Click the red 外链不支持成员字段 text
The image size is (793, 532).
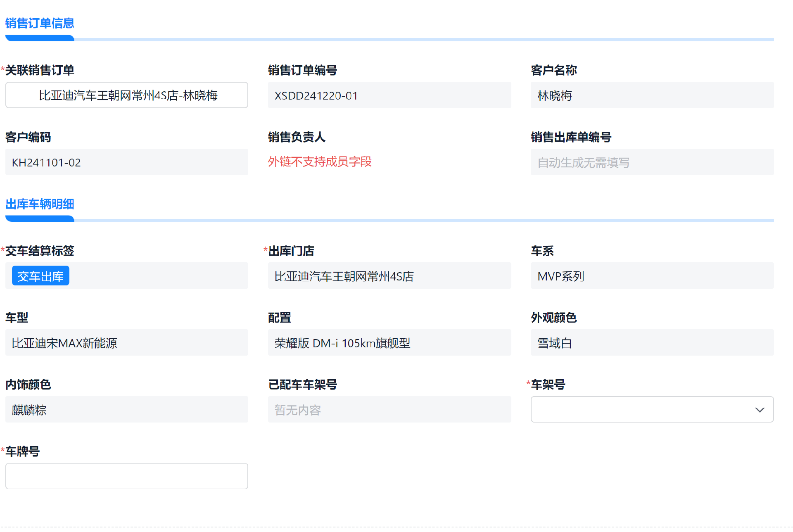coord(320,161)
